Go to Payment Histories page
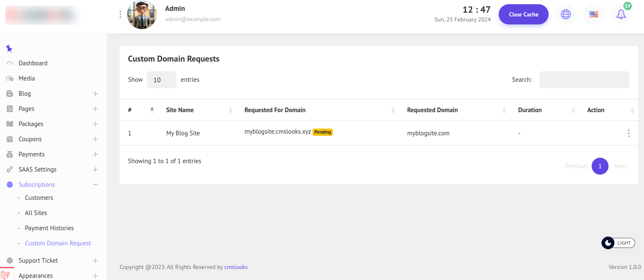The height and width of the screenshot is (280, 644). pos(49,228)
